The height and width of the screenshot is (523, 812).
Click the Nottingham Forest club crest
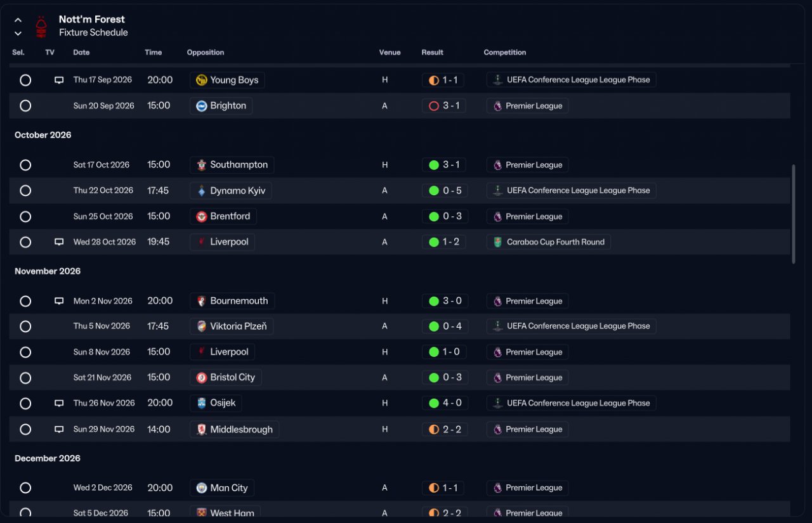click(41, 26)
